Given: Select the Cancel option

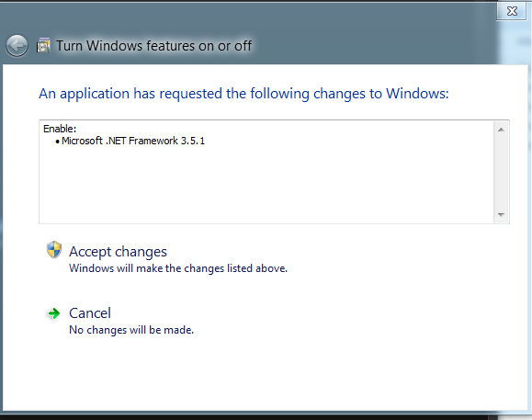Looking at the screenshot, I should pos(90,313).
